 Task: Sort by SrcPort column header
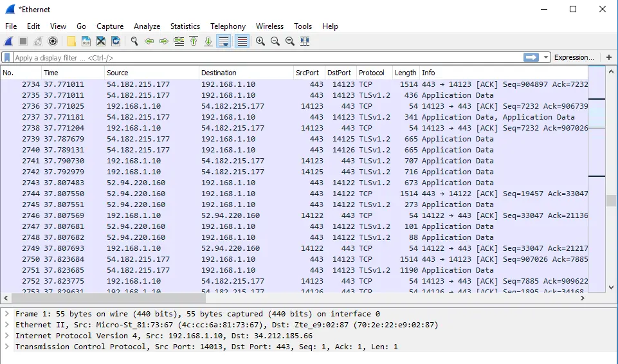tap(309, 73)
